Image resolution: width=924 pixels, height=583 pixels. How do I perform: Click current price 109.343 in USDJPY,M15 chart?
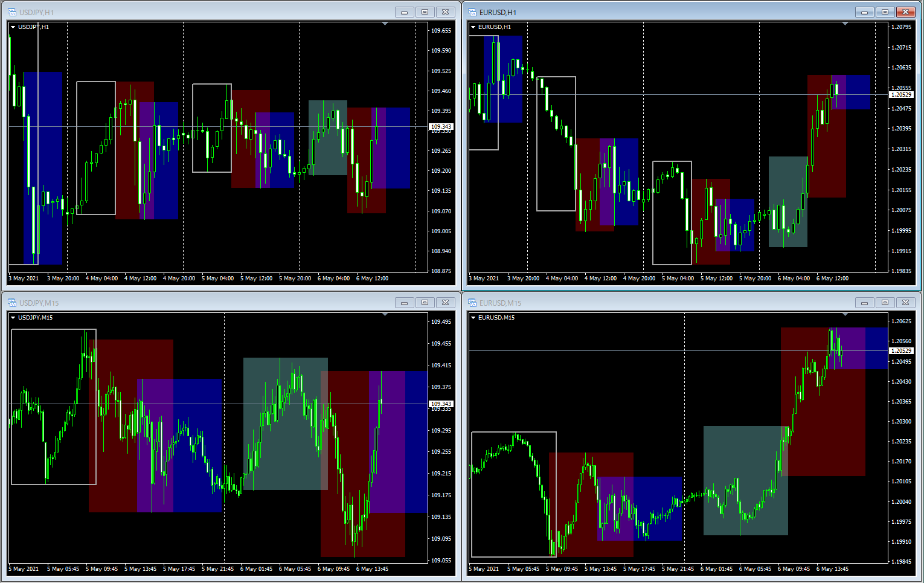click(x=441, y=404)
